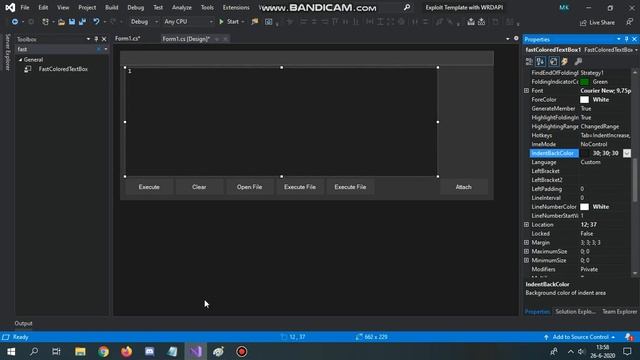Save all files with the multi-disk icon
Viewport: 640px width, 360px height.
(x=82, y=22)
